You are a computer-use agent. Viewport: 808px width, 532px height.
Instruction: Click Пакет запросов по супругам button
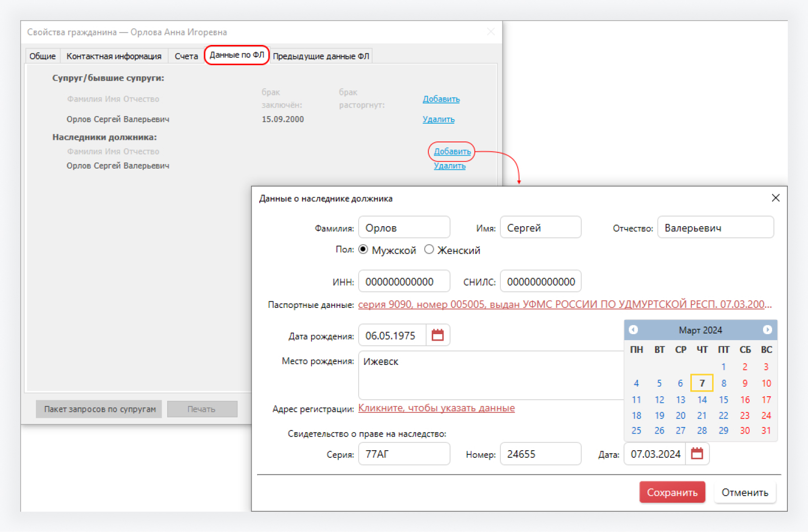pyautogui.click(x=99, y=409)
